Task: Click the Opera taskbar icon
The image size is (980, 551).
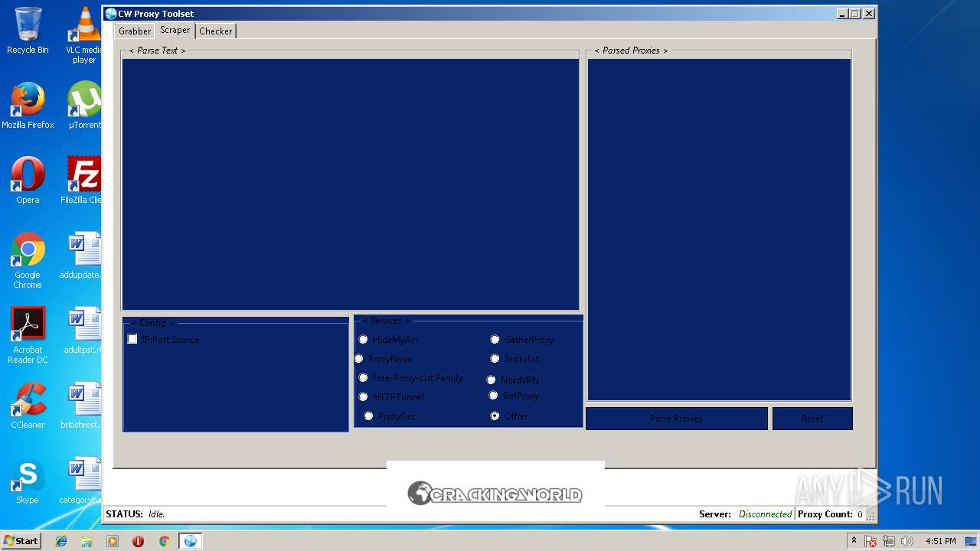Action: 139,541
